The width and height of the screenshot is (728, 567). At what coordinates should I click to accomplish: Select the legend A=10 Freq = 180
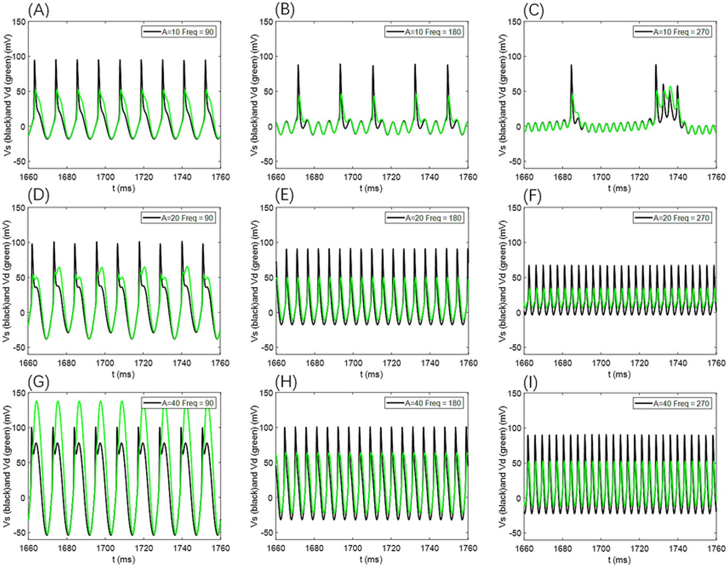[x=424, y=32]
